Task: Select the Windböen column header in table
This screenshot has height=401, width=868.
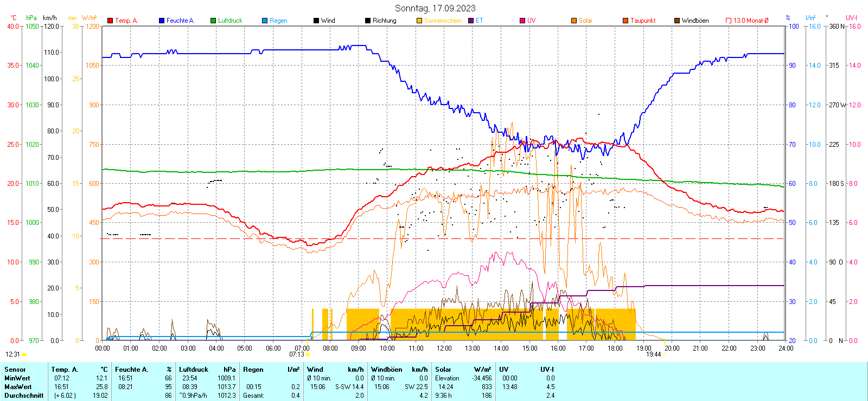Action: click(x=387, y=370)
